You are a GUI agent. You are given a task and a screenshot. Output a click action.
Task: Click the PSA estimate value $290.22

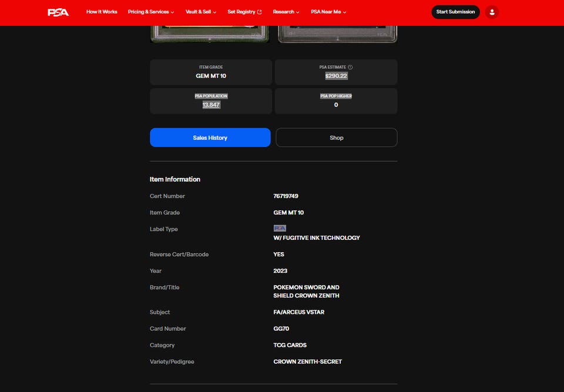tap(336, 76)
